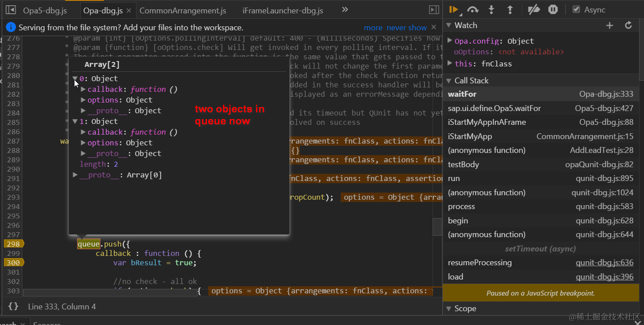Viewport: 644px width, 325px height.
Task: Toggle breakpoint on line 298
Action: tap(13, 244)
